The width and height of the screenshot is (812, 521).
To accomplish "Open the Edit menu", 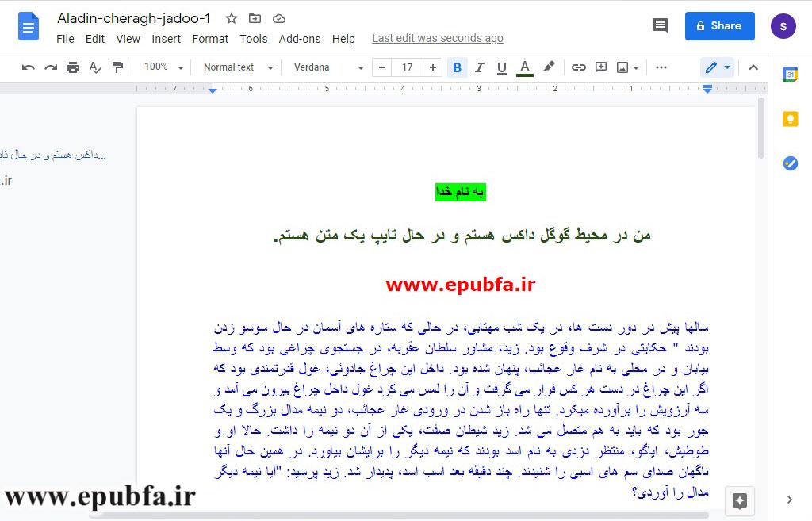I will (95, 39).
